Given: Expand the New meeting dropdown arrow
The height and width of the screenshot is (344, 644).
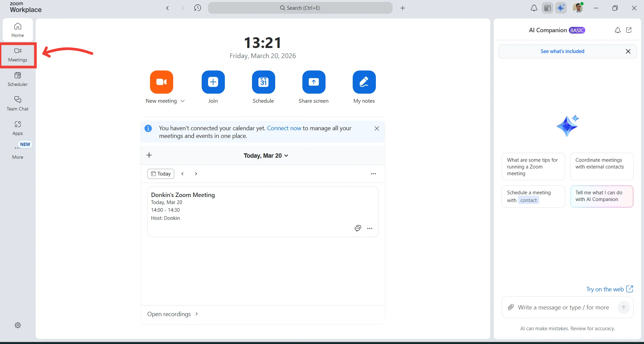Looking at the screenshot, I should pyautogui.click(x=183, y=101).
